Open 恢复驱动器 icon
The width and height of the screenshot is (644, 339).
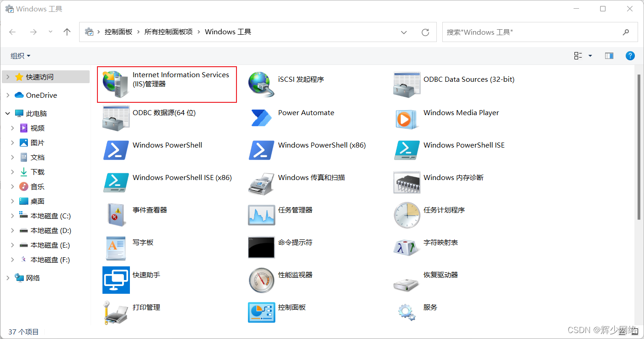[407, 284]
